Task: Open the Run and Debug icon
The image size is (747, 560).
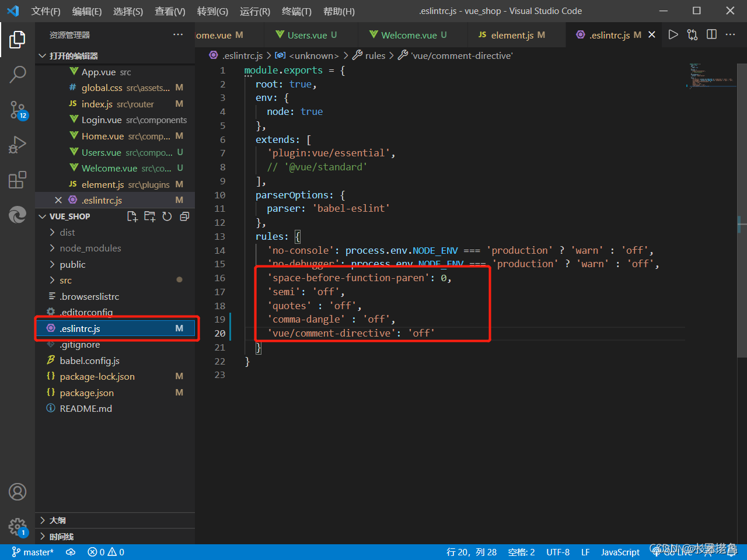Action: pos(18,145)
